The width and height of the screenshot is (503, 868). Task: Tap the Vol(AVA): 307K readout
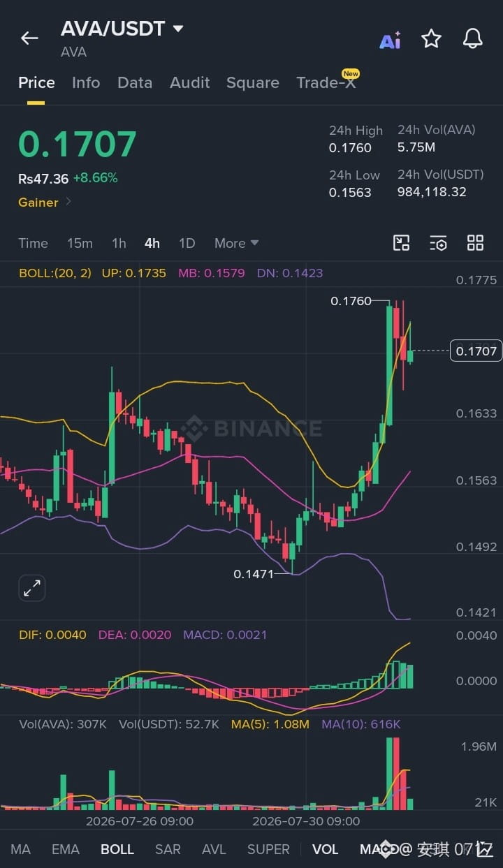coord(63,724)
